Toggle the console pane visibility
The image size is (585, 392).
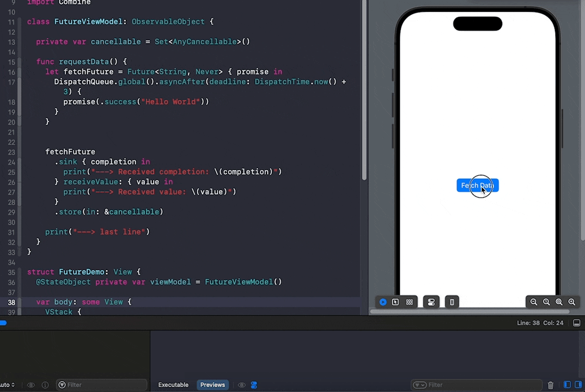coord(578,384)
